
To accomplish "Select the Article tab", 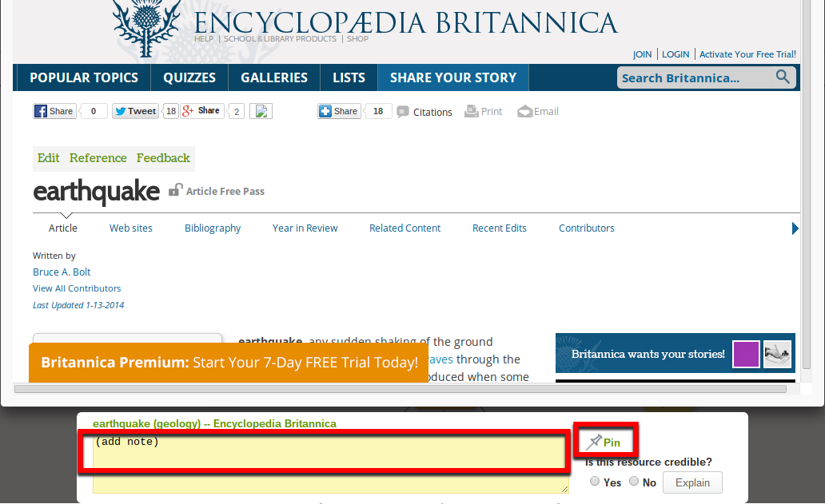I will (x=63, y=228).
